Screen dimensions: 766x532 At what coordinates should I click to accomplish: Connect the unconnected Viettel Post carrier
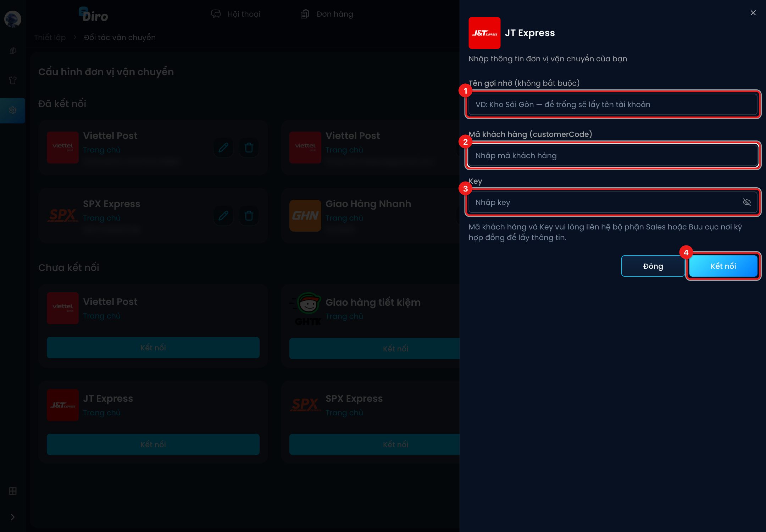153,348
